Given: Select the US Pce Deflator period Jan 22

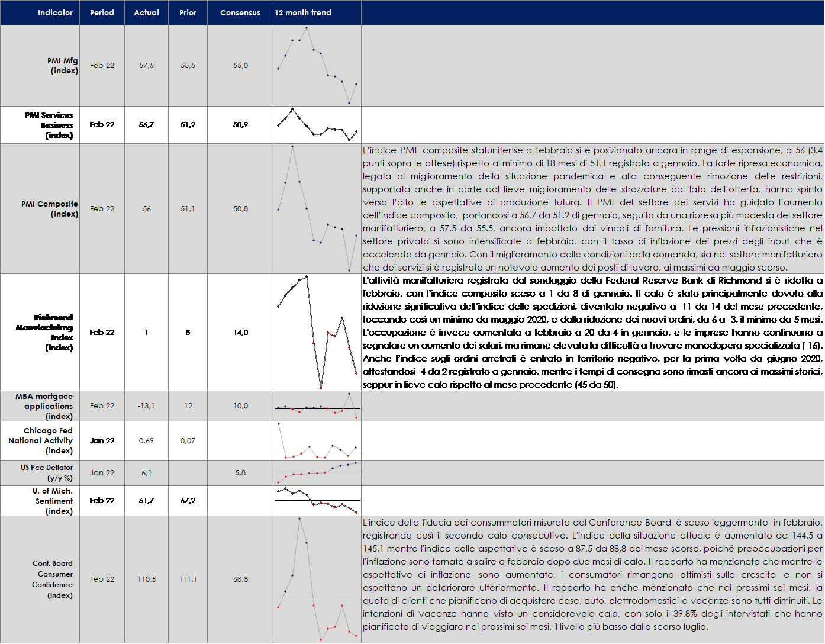Looking at the screenshot, I should point(102,473).
